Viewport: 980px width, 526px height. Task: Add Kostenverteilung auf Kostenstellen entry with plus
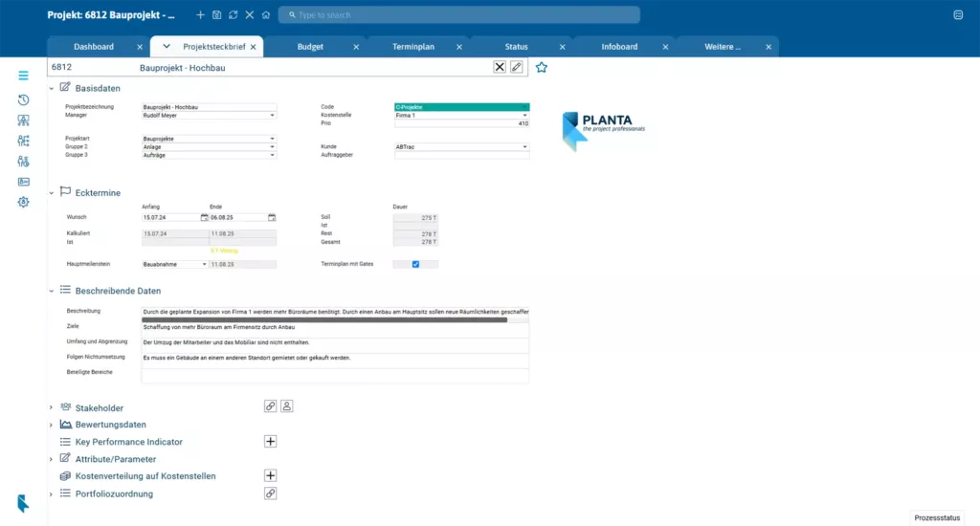pos(270,476)
